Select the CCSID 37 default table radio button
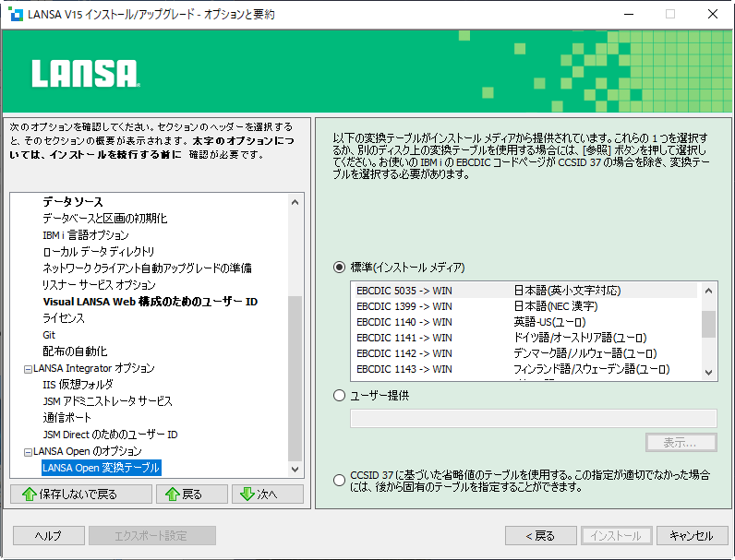Viewport: 735px width, 560px height. click(x=339, y=481)
